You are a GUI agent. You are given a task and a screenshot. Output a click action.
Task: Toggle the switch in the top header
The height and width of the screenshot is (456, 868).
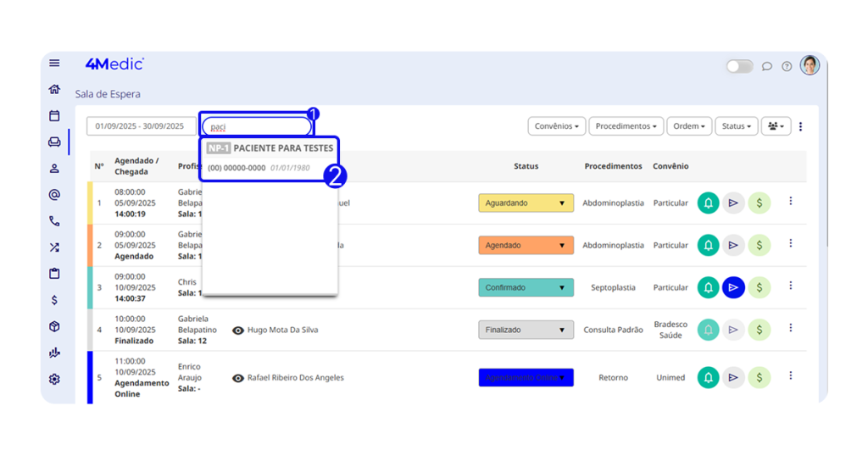(739, 66)
